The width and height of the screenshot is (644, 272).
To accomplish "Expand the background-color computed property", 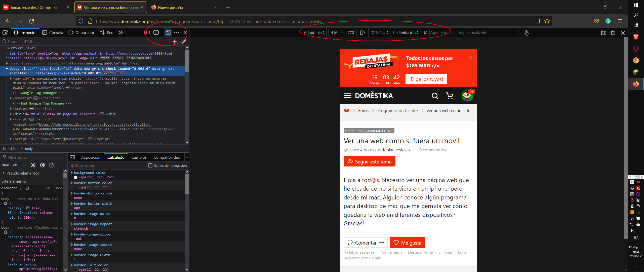I will point(72,173).
